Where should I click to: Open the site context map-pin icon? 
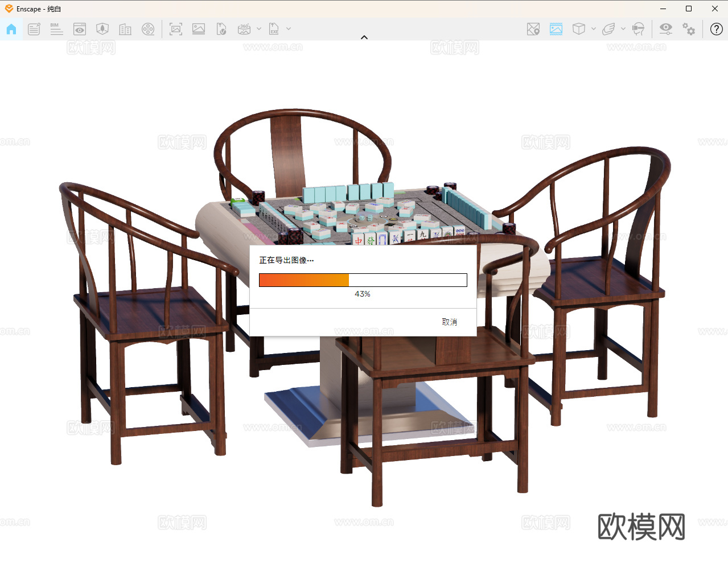[533, 29]
